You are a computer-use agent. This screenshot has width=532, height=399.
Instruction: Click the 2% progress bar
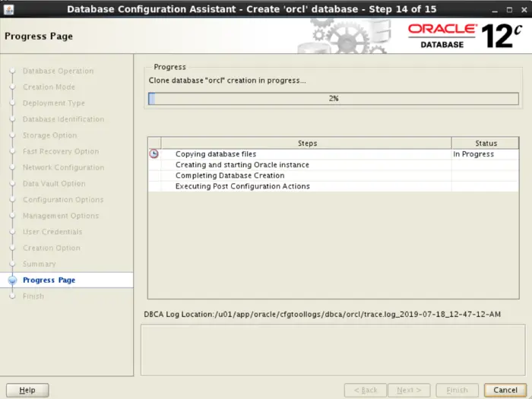click(x=334, y=98)
